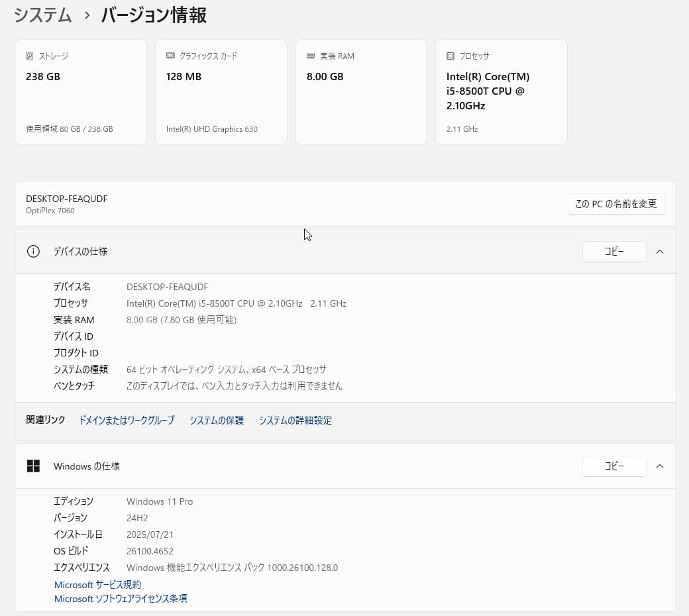Open the システムの詳細設定 link

point(295,421)
